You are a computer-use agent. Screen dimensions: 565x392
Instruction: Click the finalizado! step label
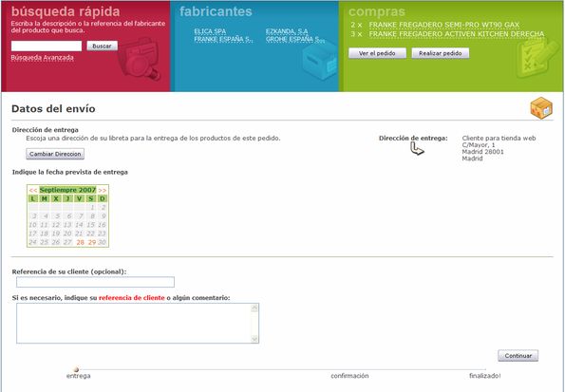pos(484,376)
